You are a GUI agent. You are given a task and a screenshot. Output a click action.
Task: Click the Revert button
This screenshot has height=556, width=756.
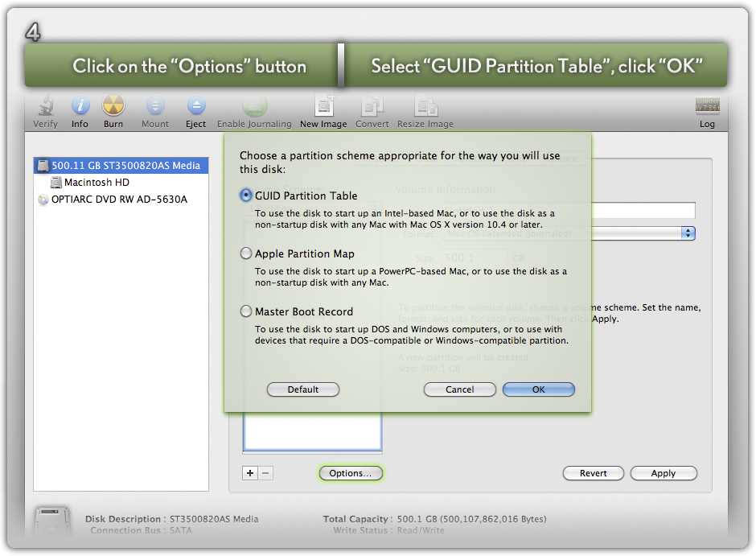[594, 474]
